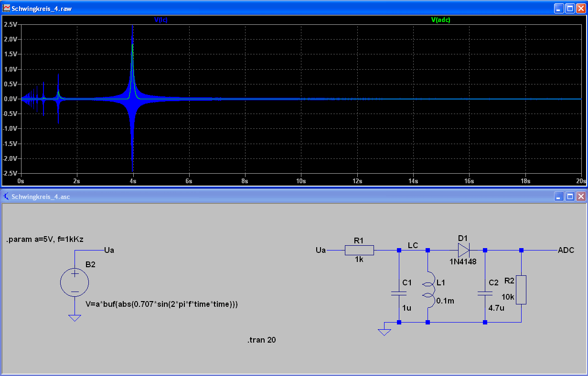Maximize the Schwingkreis_4.asc window

pos(570,197)
